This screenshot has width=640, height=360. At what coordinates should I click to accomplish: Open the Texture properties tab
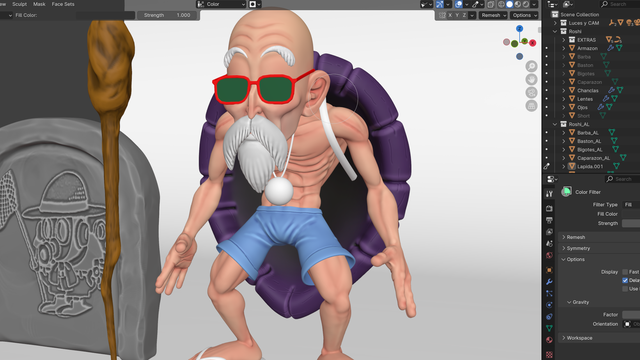coord(549,354)
